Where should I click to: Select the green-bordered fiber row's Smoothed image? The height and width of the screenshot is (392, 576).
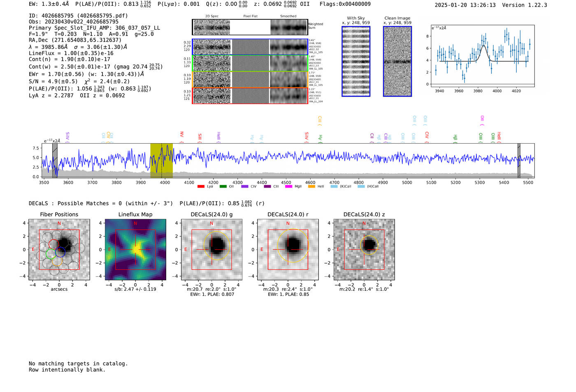289,63
